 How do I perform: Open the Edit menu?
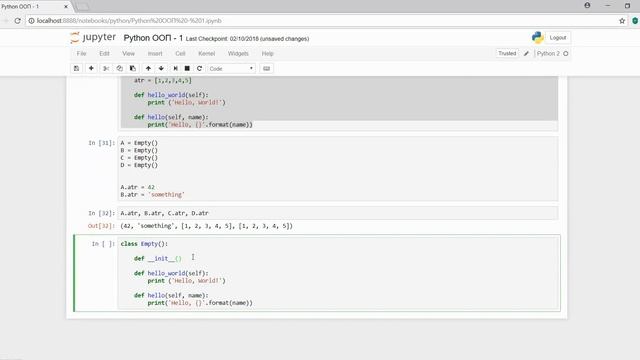[x=104, y=53]
